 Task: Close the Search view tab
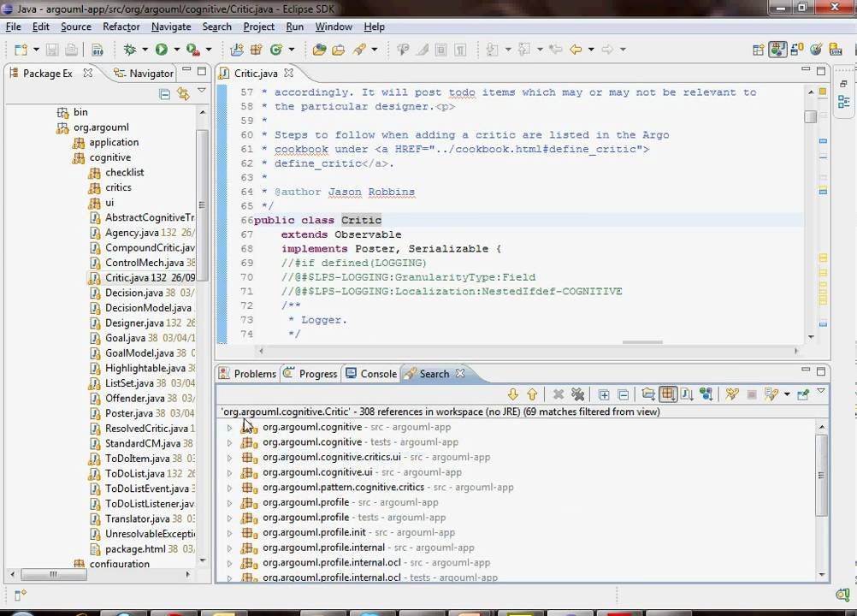pos(460,373)
